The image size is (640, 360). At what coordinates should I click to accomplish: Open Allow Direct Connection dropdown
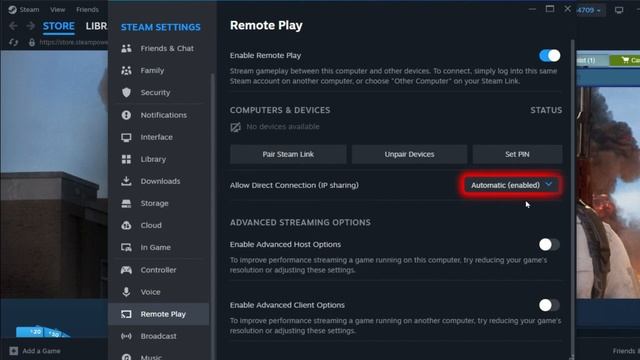511,185
